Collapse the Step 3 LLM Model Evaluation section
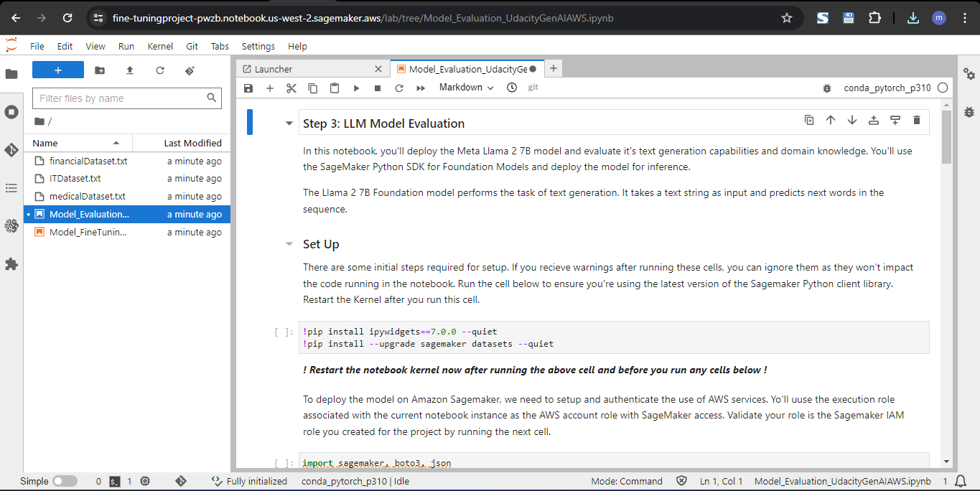Screen dimensions: 980x491 coord(289,123)
